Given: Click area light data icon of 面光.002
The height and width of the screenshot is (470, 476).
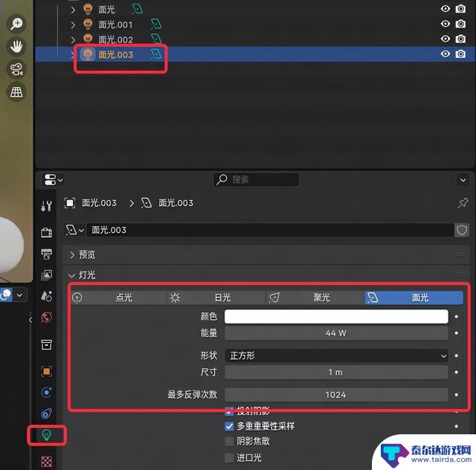Looking at the screenshot, I should [156, 39].
